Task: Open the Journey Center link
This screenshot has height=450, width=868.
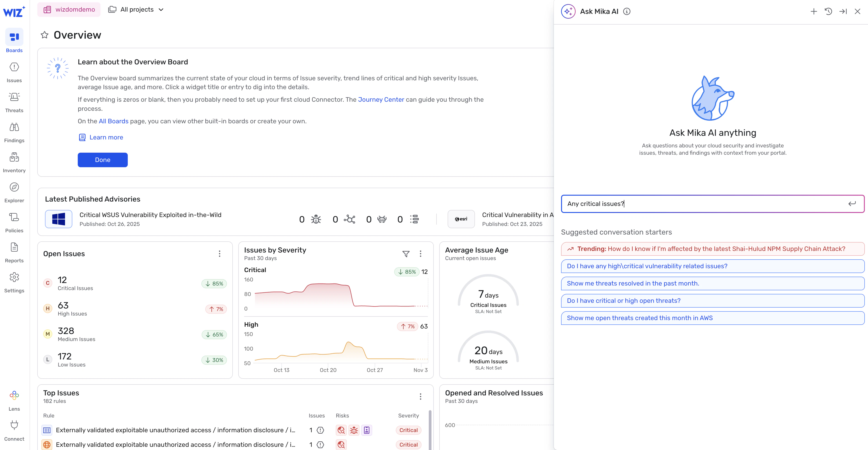Action: [381, 99]
